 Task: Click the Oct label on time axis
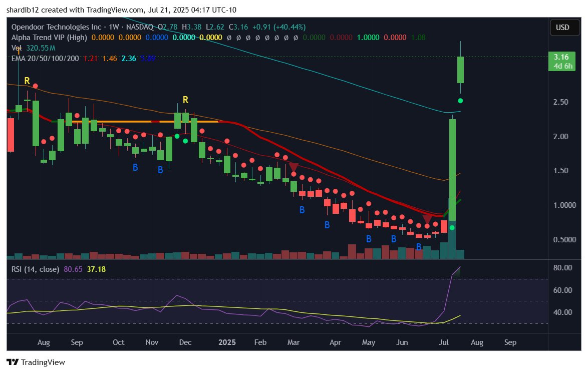click(x=119, y=342)
